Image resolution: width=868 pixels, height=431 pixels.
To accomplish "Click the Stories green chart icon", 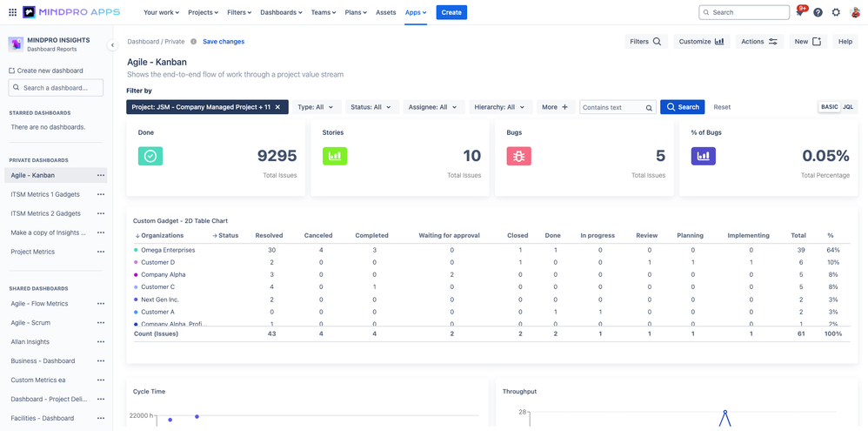I will point(335,156).
